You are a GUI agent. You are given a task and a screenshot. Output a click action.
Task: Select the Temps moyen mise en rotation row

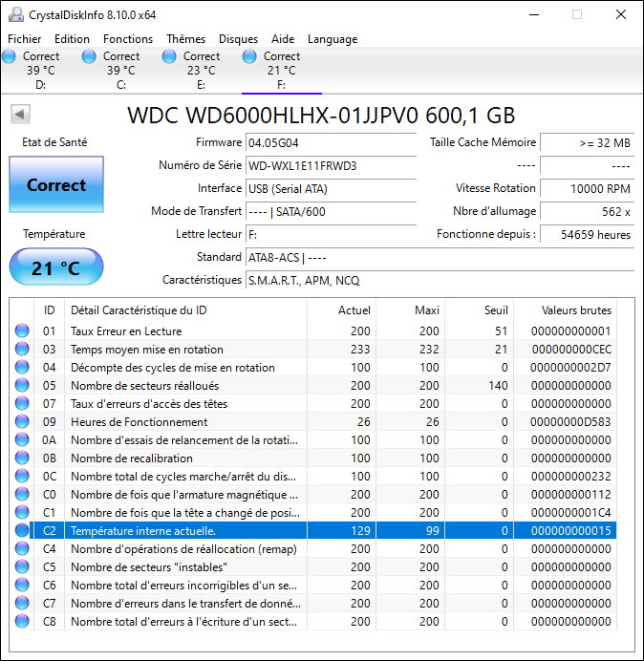point(313,349)
